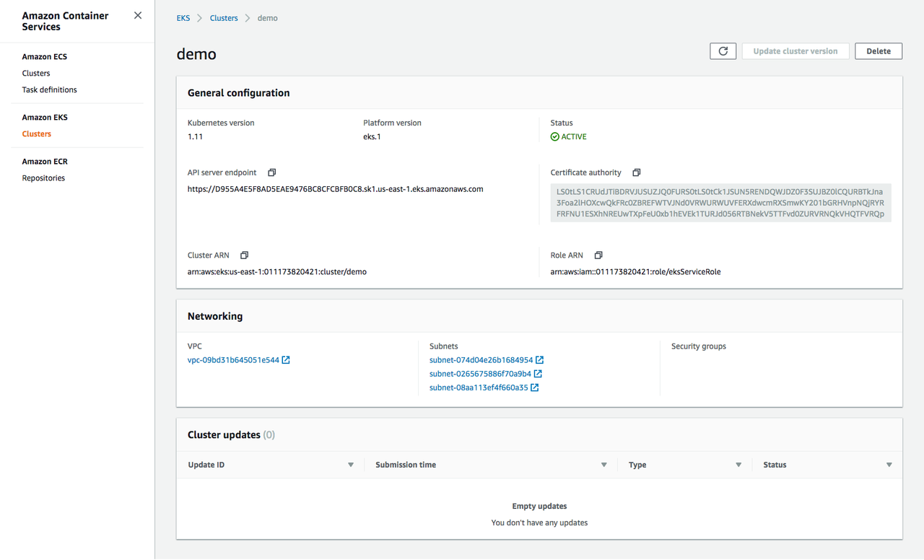
Task: Open VPC vpc-09bd31b645051e544 link
Action: 233,360
